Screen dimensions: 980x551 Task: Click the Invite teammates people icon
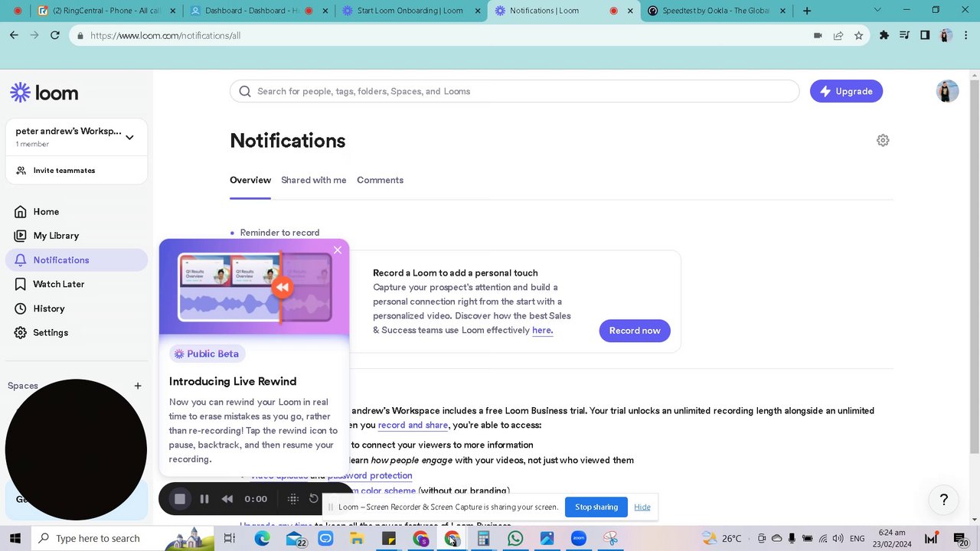[21, 171]
